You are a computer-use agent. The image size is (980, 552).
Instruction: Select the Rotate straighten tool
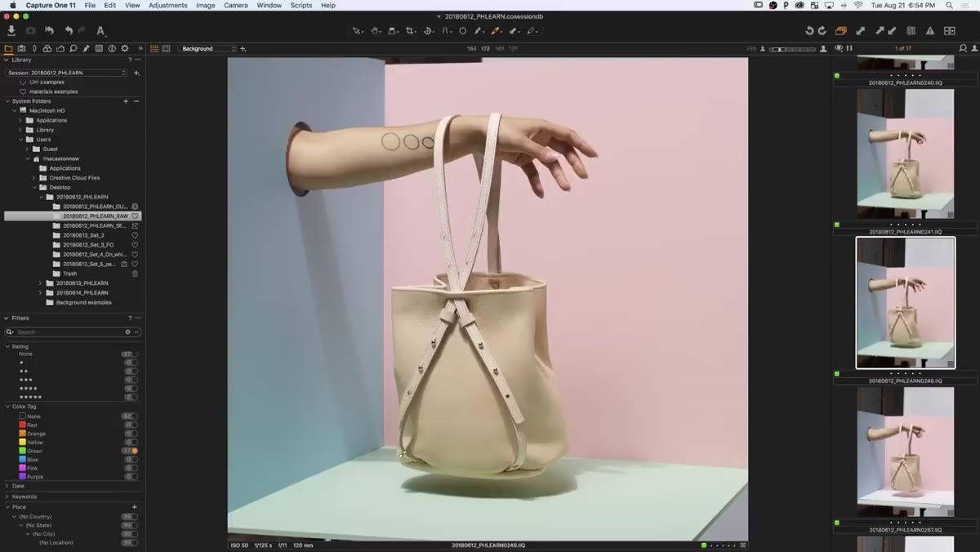tap(429, 31)
